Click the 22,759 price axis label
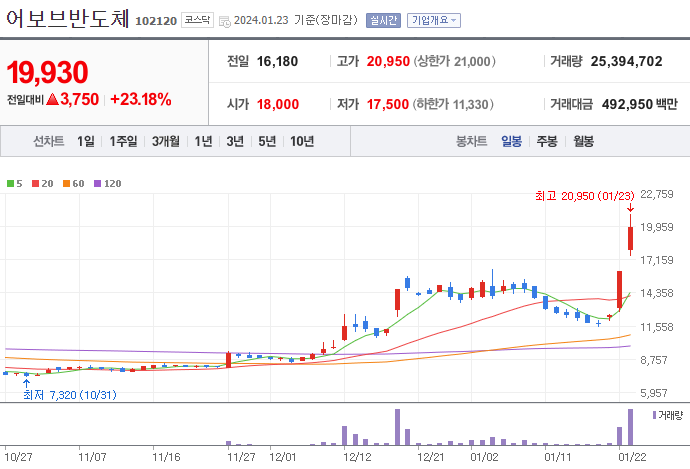Viewport: 690px width, 469px height. pyautogui.click(x=657, y=194)
